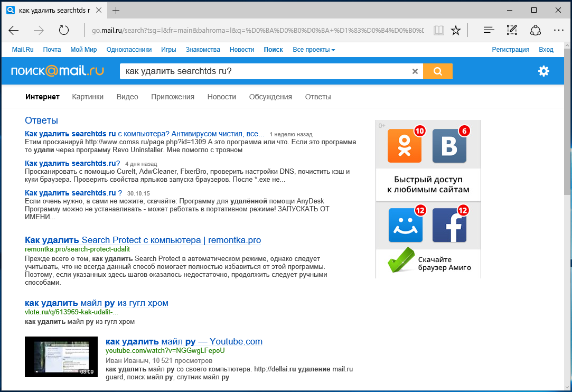Viewport: 572px width, 392px height.
Task: Open Новости in top navigation bar
Action: 242,50
